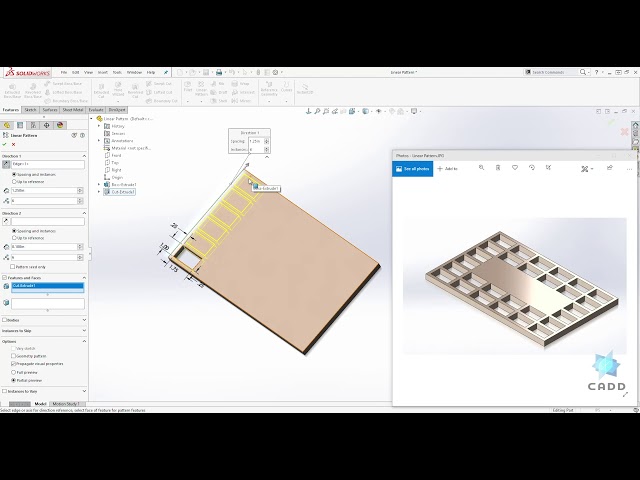Image resolution: width=640 pixels, height=480 pixels.
Task: Collapse the Options section
Action: tap(84, 342)
